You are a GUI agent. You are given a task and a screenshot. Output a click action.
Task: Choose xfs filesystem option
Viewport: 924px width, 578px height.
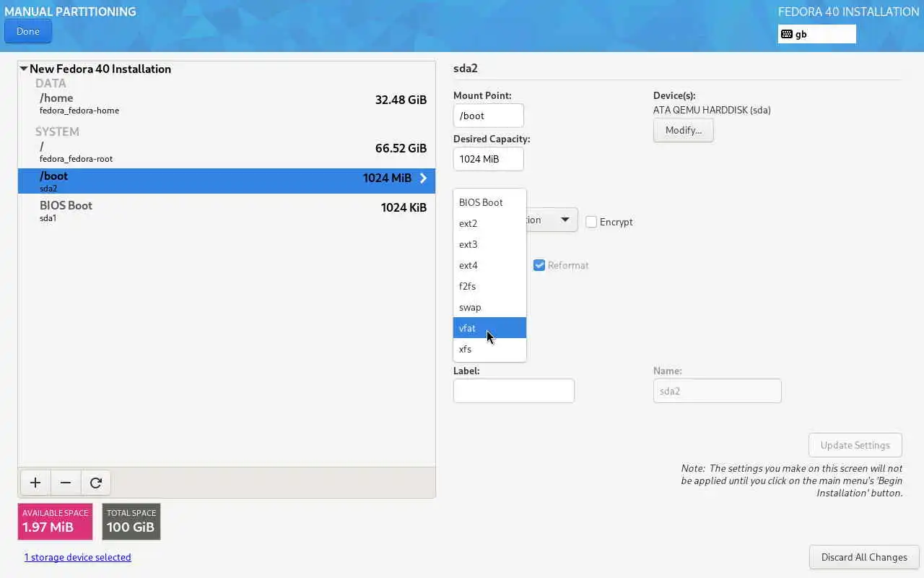(489, 349)
